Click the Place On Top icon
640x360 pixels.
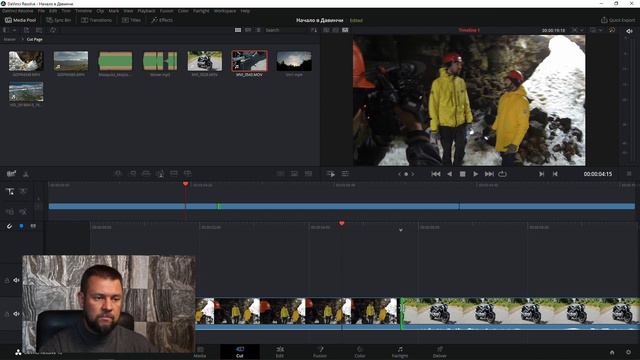coord(174,174)
